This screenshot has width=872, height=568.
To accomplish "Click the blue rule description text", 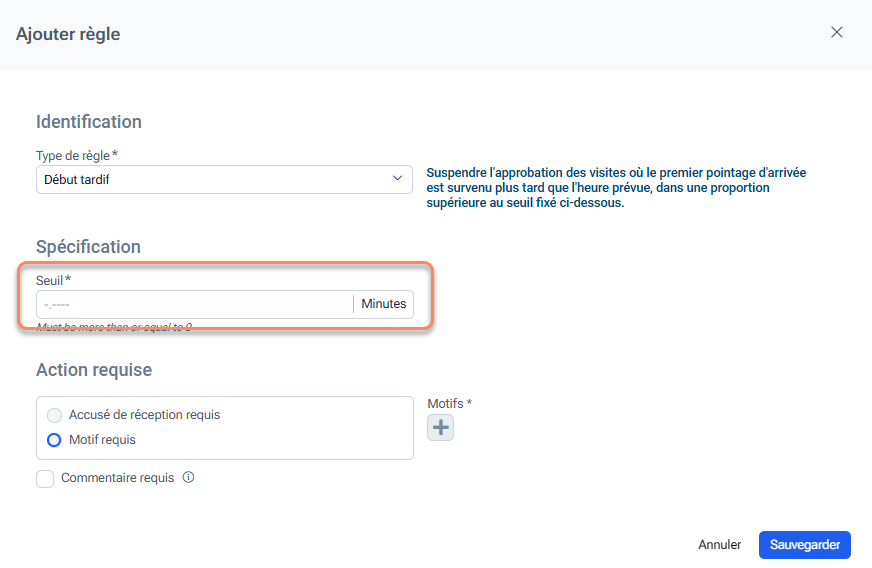I will click(x=615, y=188).
